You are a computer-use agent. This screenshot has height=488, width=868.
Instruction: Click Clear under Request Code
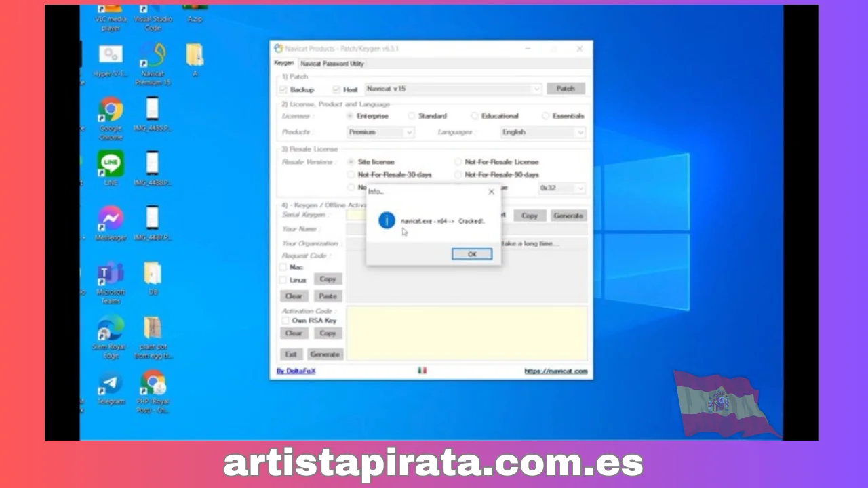click(x=294, y=296)
